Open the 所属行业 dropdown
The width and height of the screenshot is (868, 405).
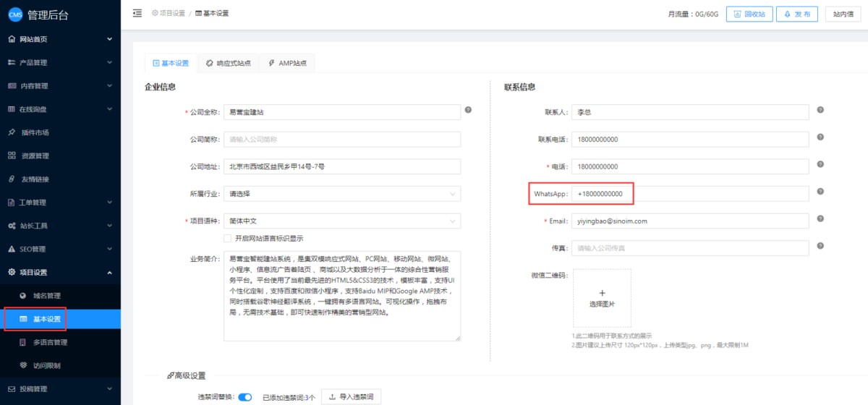(341, 194)
